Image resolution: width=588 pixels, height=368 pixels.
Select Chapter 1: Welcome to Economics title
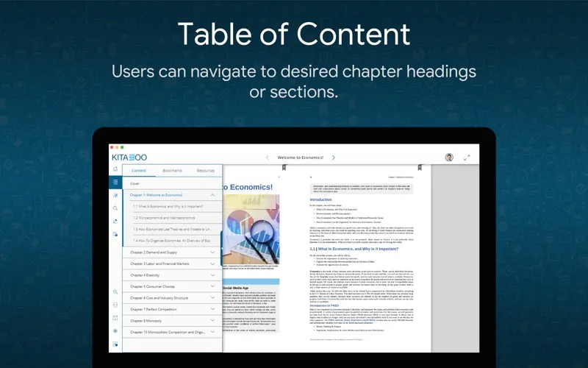[x=156, y=195]
